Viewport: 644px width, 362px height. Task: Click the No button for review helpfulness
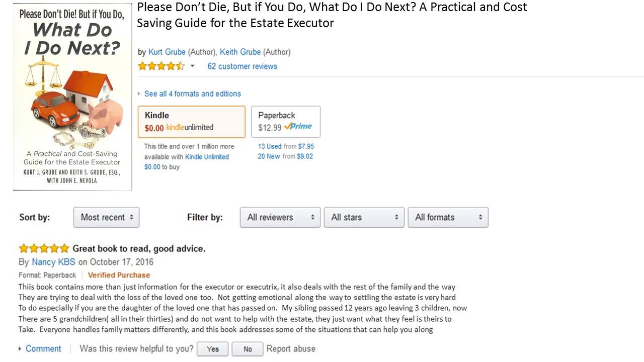[248, 349]
